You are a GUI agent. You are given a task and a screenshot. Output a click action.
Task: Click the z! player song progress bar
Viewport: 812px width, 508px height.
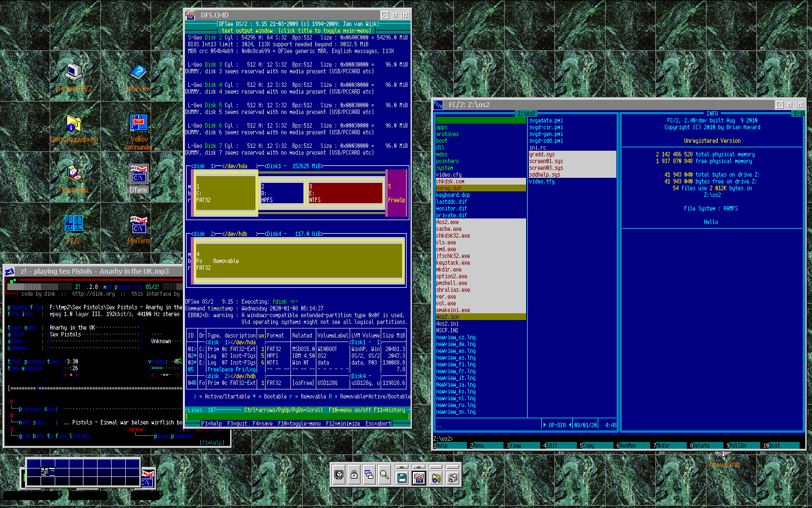[96, 388]
